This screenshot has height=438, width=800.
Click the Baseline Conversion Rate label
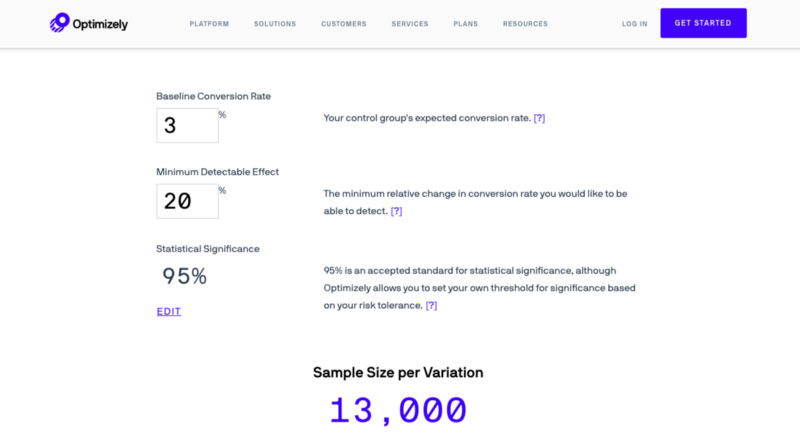coord(214,96)
